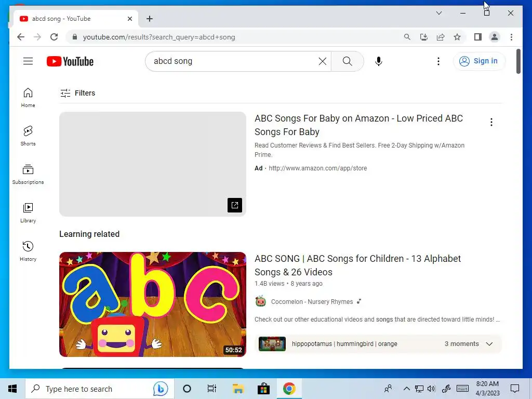Select the abcd song - YouTube tab
This screenshot has width=532, height=399.
coord(76,19)
